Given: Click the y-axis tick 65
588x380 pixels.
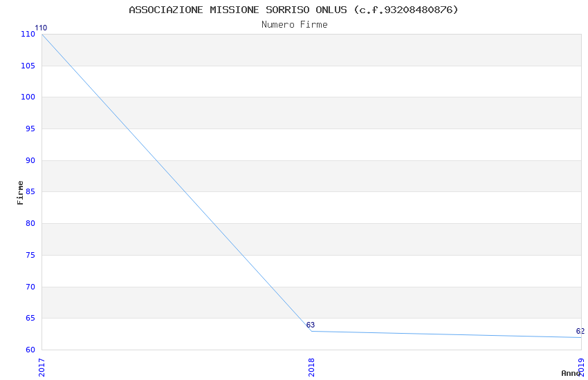Looking at the screenshot, I should [30, 319].
